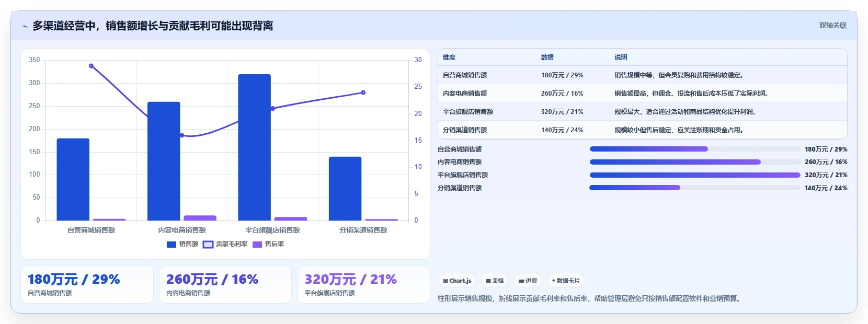The width and height of the screenshot is (868, 324).
Task: Click the trend icon before the header title
Action: [x=25, y=26]
